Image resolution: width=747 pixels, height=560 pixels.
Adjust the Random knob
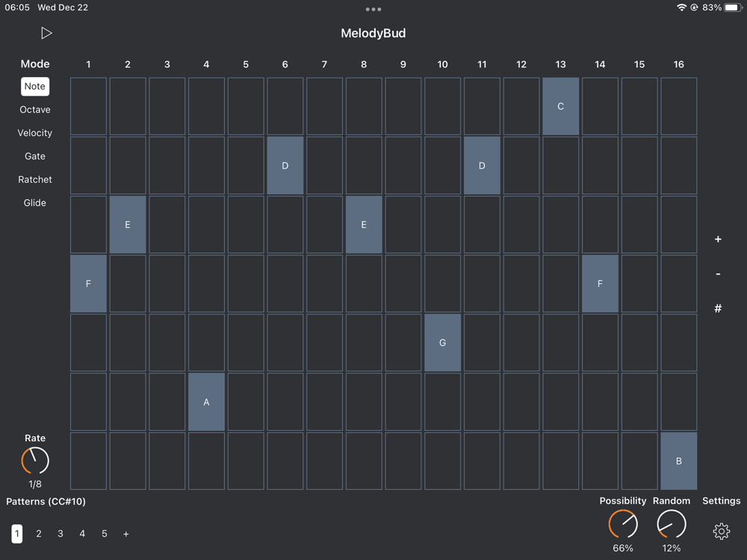tap(672, 524)
